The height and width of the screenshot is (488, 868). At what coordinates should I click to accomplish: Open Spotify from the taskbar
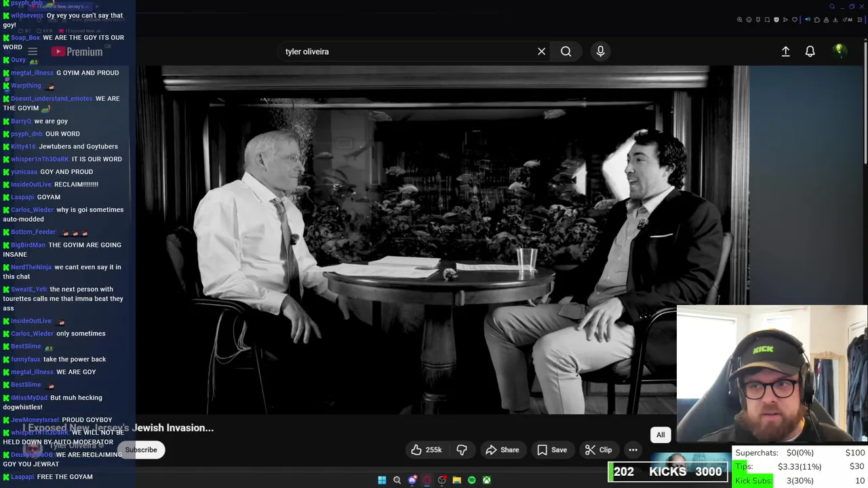click(471, 480)
